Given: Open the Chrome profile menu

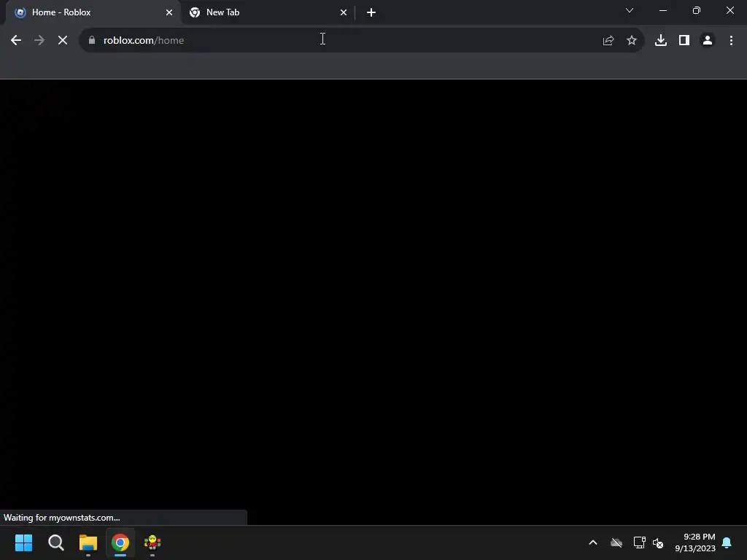Looking at the screenshot, I should pos(708,41).
